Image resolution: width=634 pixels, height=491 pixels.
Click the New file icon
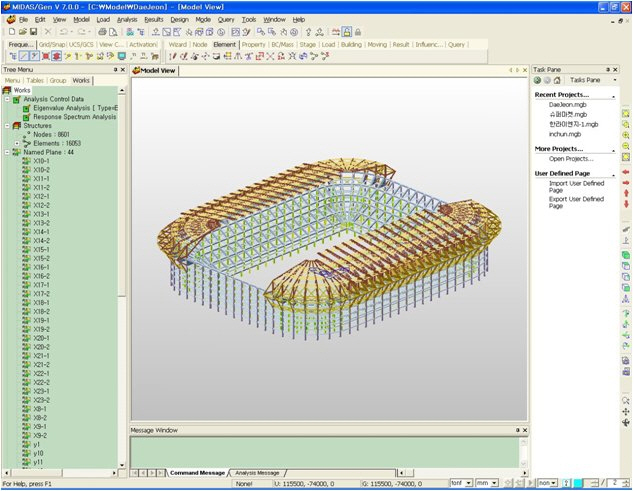click(x=10, y=32)
